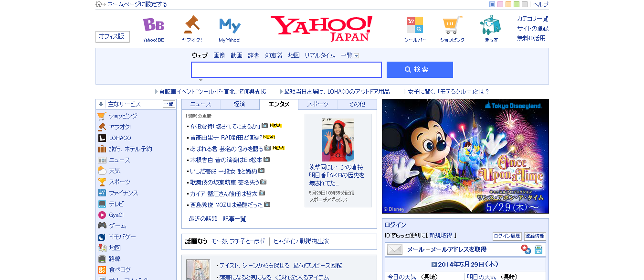Open the ショッピング cart icon in header
Image resolution: width=644 pixels, height=280 pixels.
coord(452,25)
